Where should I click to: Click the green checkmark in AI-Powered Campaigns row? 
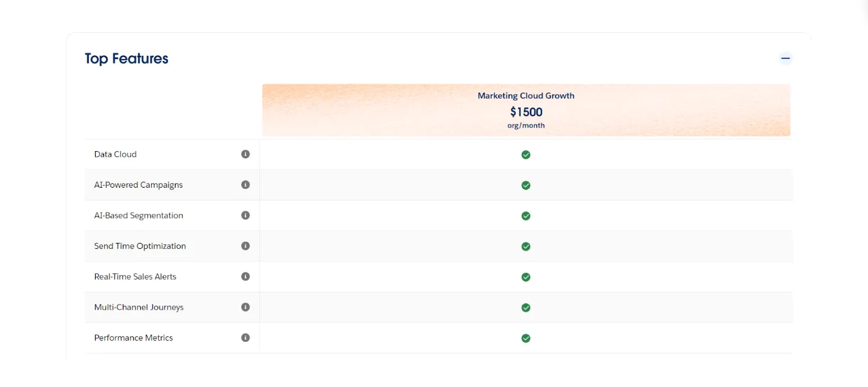pos(526,185)
